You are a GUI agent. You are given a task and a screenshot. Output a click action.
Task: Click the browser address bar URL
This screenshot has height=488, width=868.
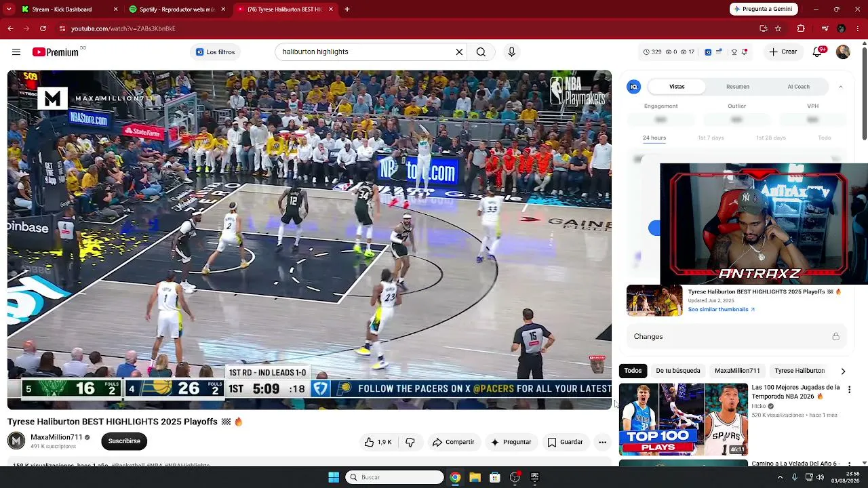(123, 28)
